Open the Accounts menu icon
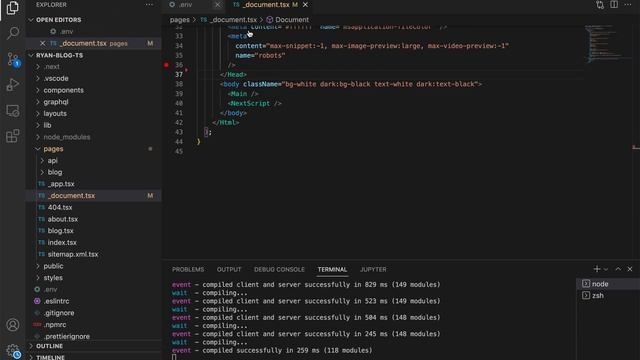The image size is (640, 360). [x=13, y=325]
